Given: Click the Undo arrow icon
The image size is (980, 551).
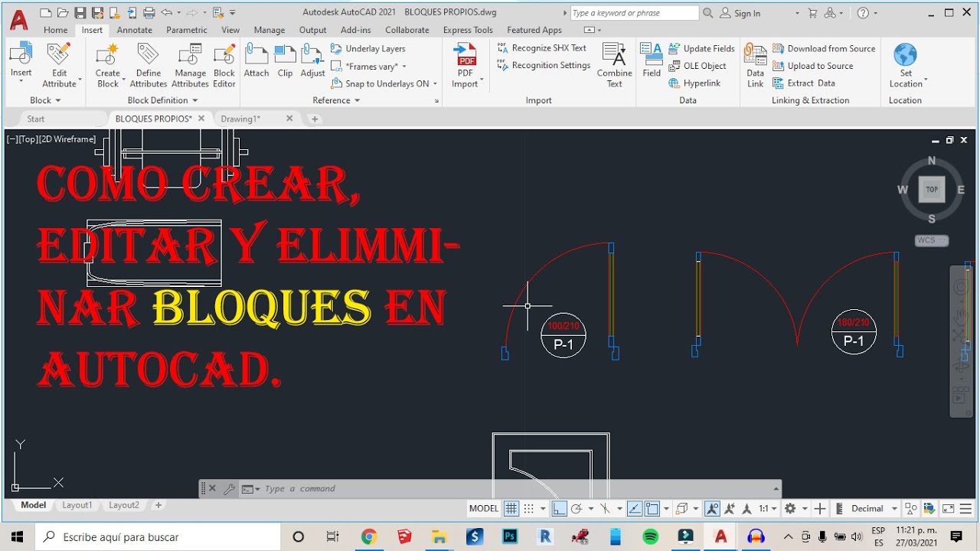Looking at the screenshot, I should (166, 13).
